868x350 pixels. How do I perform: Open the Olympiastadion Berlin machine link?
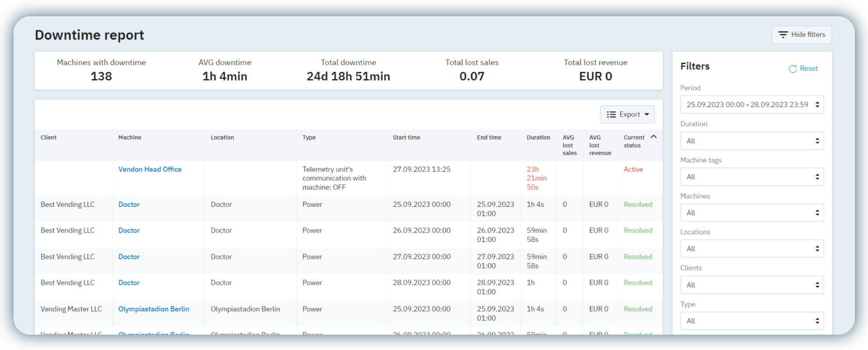pos(154,309)
